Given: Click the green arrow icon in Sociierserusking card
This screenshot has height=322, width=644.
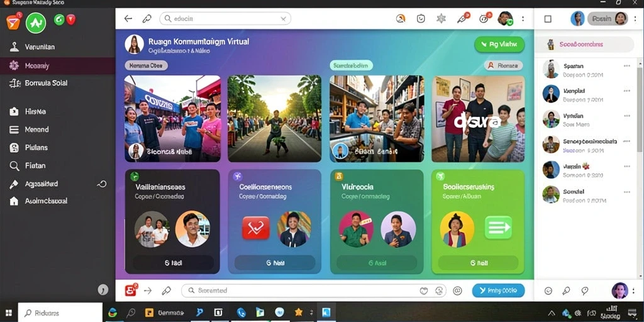Looking at the screenshot, I should 498,228.
